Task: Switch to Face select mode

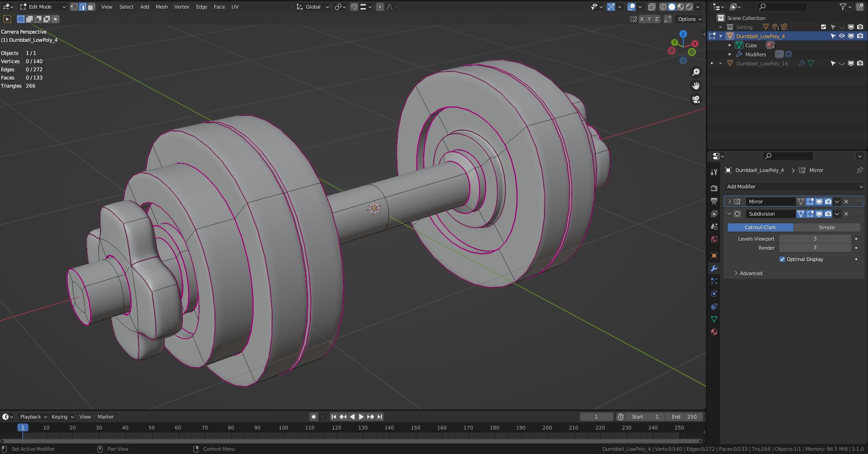Action: (x=91, y=7)
